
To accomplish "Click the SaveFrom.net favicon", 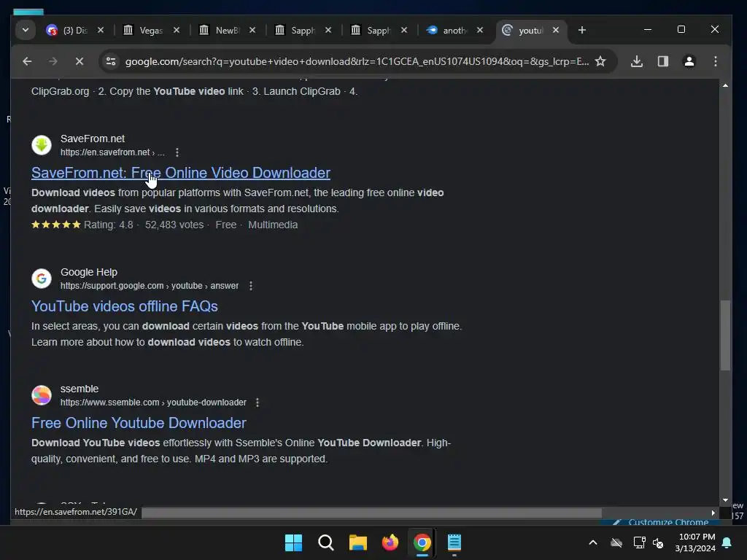I will tap(42, 145).
